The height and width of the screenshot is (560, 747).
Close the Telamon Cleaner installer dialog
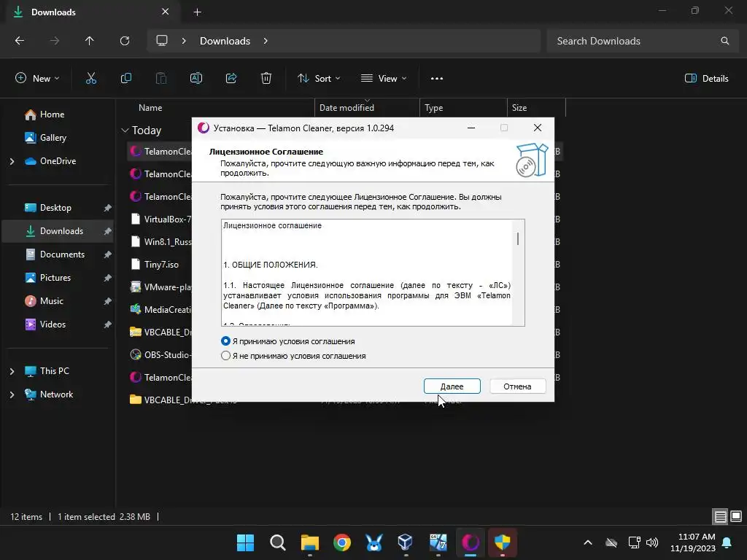(538, 128)
